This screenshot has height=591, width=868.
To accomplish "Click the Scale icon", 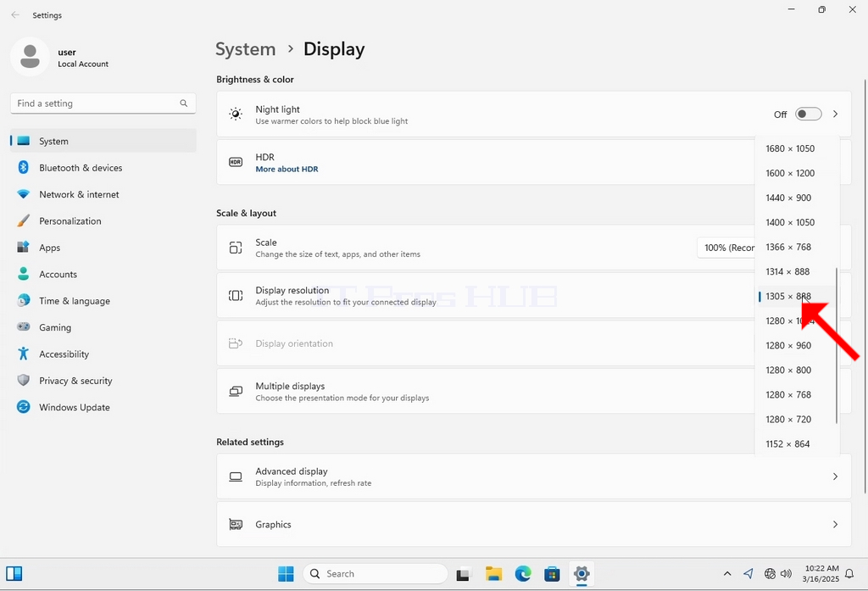I will (x=236, y=248).
